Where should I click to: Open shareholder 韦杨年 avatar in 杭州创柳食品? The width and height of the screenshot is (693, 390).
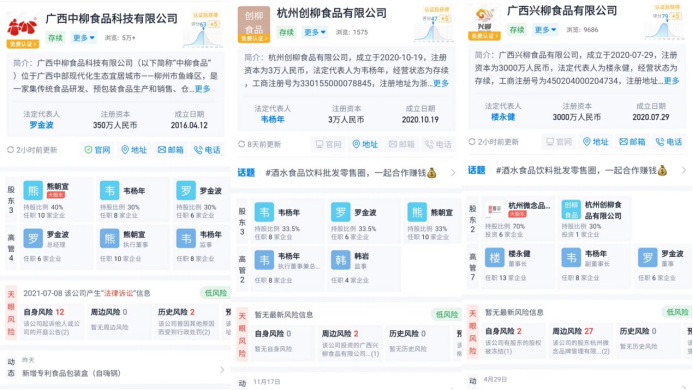[x=264, y=212]
